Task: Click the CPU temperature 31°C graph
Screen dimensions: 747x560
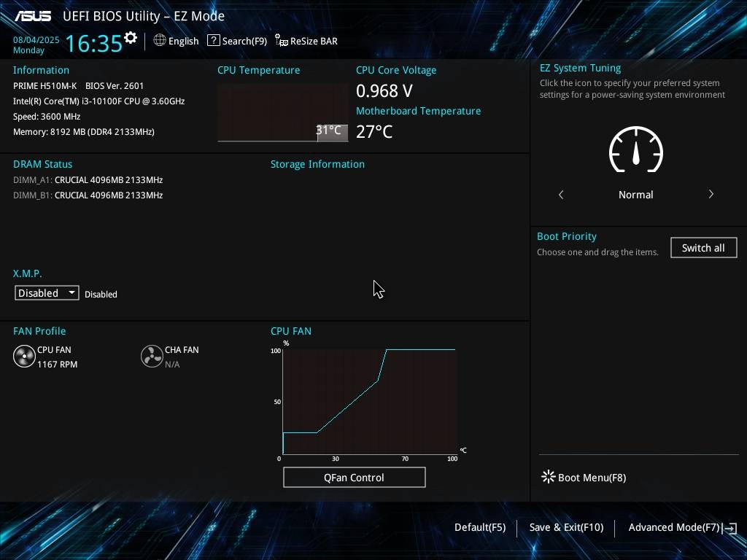Action: (x=283, y=113)
